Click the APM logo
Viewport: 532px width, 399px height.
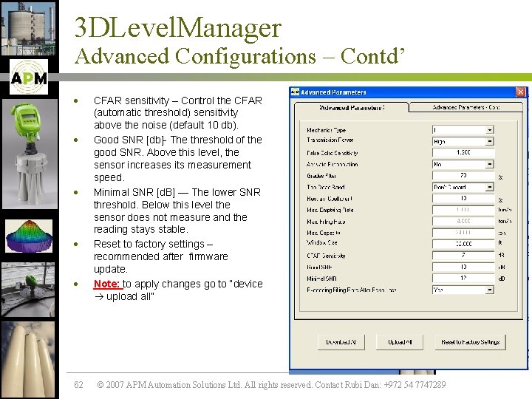[x=29, y=78]
